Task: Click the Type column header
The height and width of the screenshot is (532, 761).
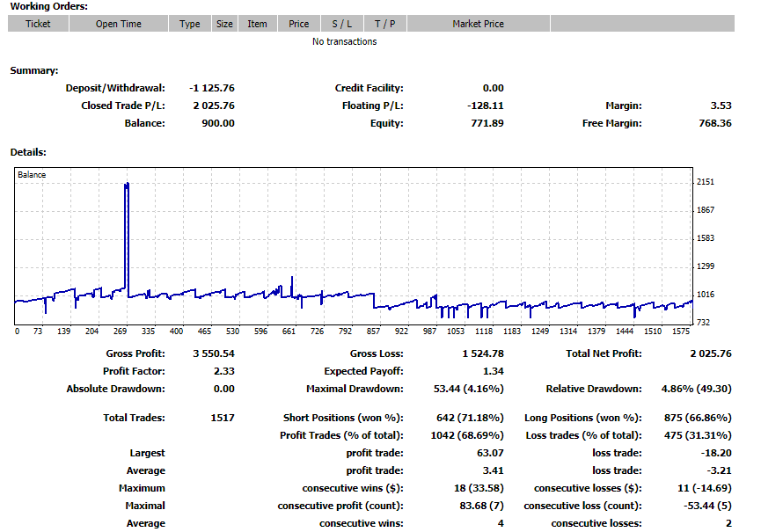Action: (x=189, y=24)
